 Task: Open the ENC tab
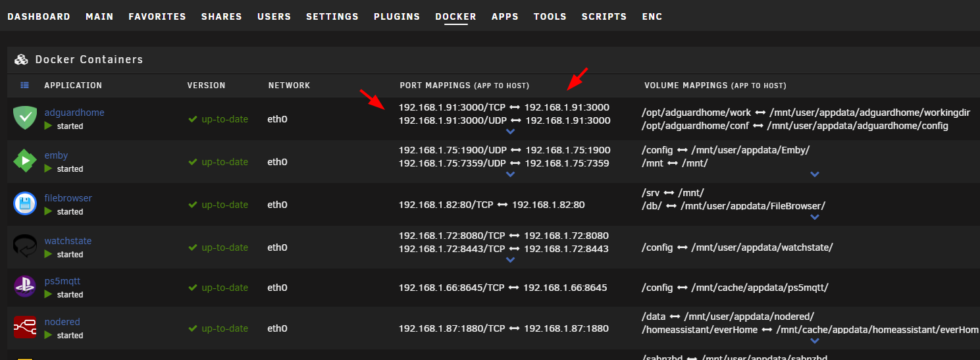coord(652,16)
